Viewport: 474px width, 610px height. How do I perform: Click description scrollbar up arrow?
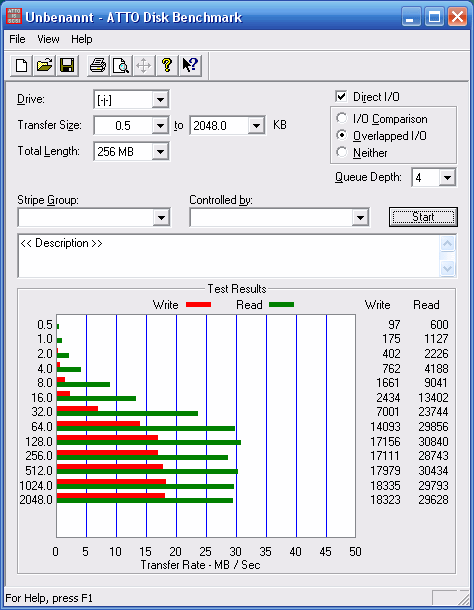tap(447, 244)
